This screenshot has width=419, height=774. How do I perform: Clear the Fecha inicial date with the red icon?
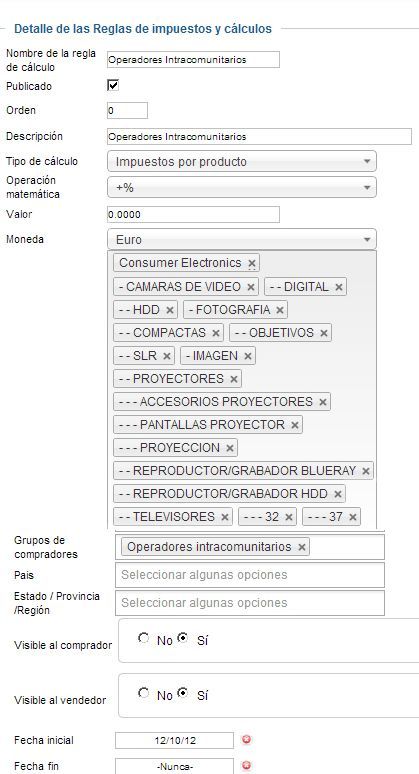(247, 739)
